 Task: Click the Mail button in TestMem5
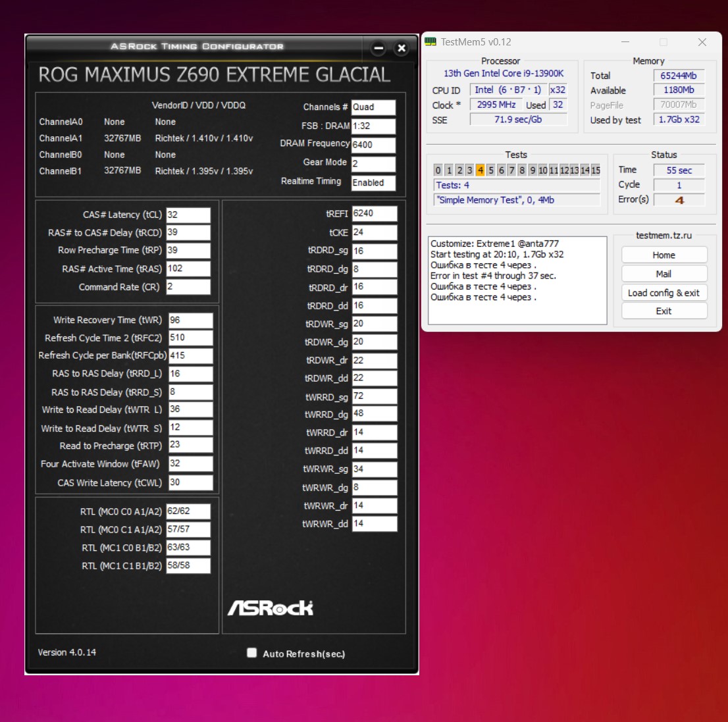click(664, 274)
